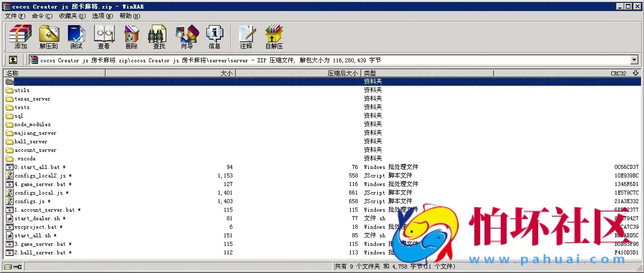
Task: Open the 选项(N) menu
Action: [102, 16]
